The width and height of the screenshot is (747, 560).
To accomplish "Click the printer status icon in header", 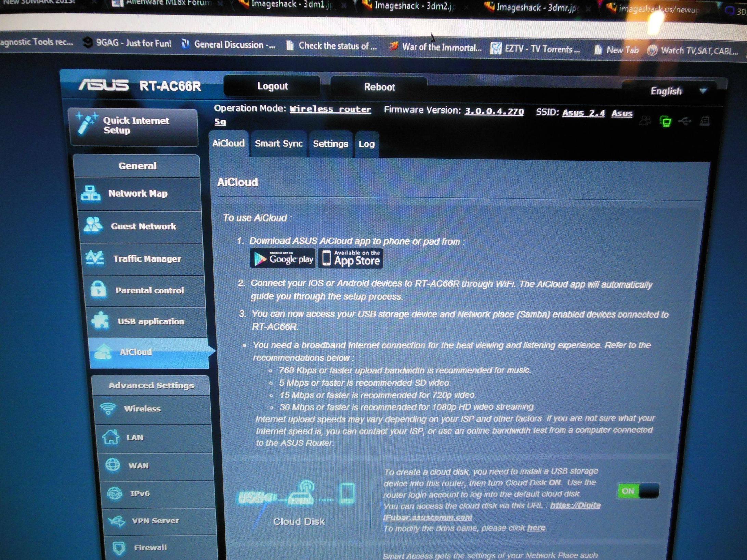I will [x=705, y=121].
